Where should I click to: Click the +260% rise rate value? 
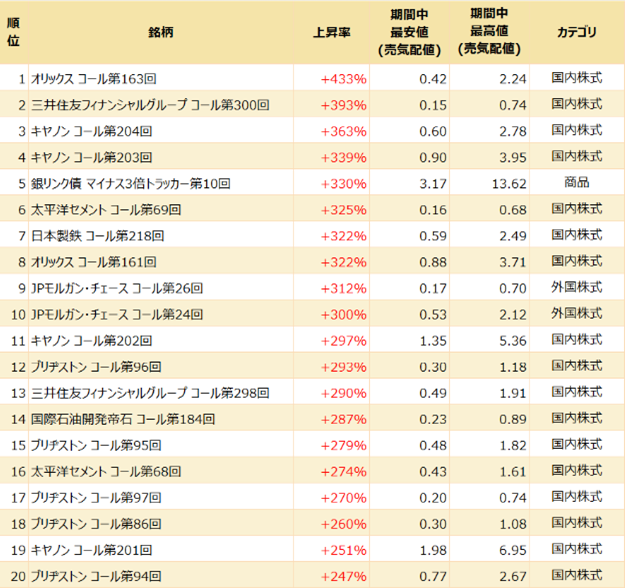pyautogui.click(x=344, y=524)
